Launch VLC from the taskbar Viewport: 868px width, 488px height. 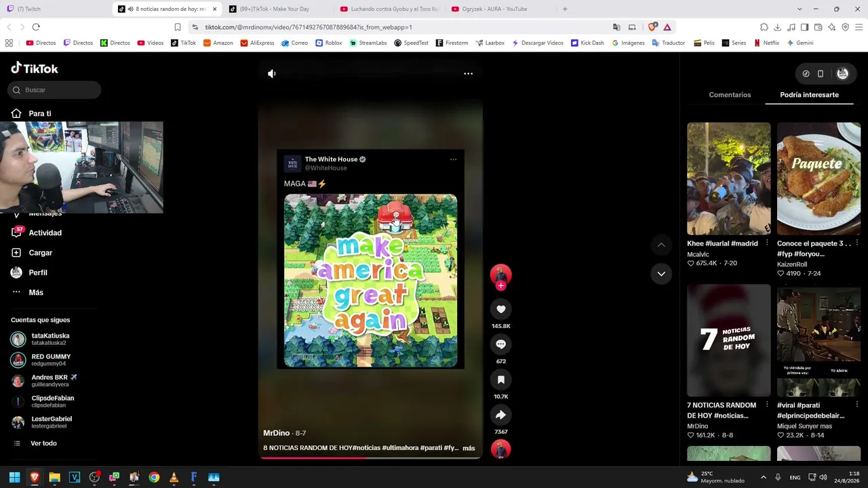pyautogui.click(x=174, y=477)
